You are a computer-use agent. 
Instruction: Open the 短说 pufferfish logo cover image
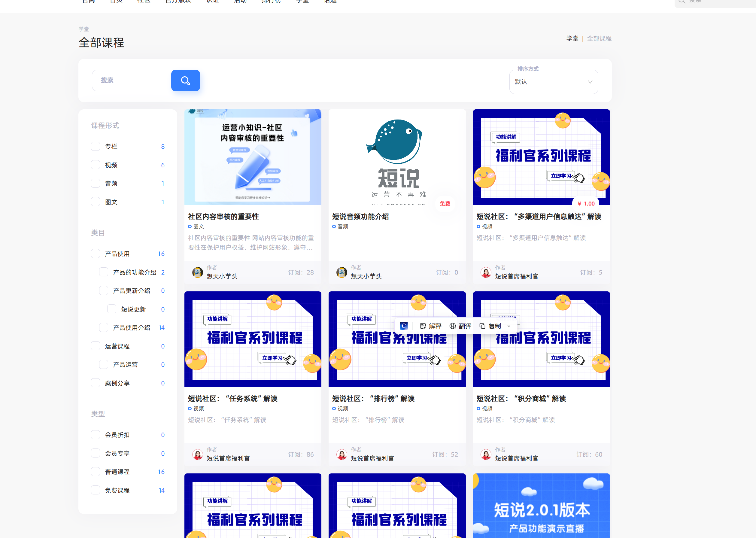(397, 157)
